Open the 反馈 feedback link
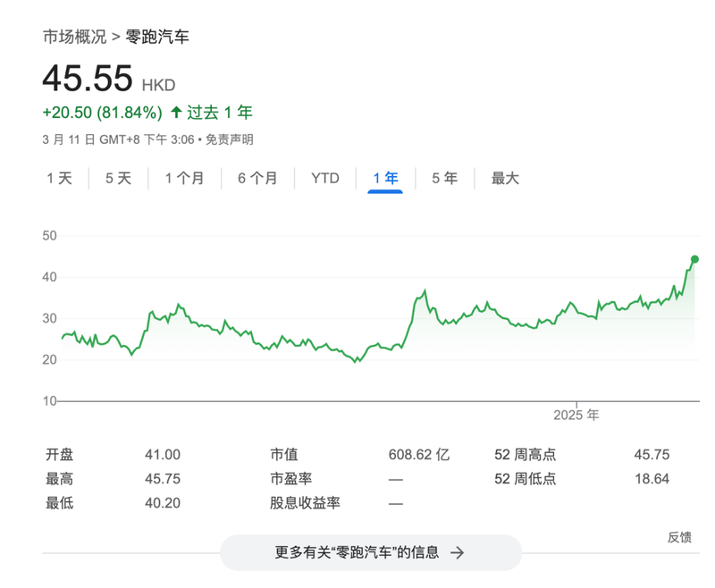715x588 pixels. coord(679,537)
